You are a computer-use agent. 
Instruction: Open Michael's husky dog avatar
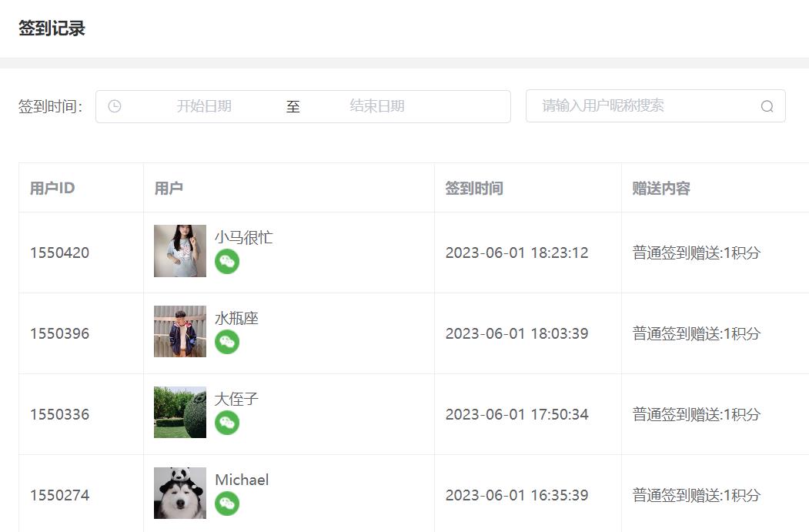pos(180,493)
